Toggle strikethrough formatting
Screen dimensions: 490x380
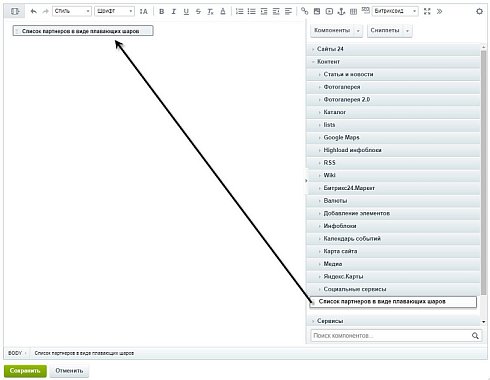tap(198, 11)
